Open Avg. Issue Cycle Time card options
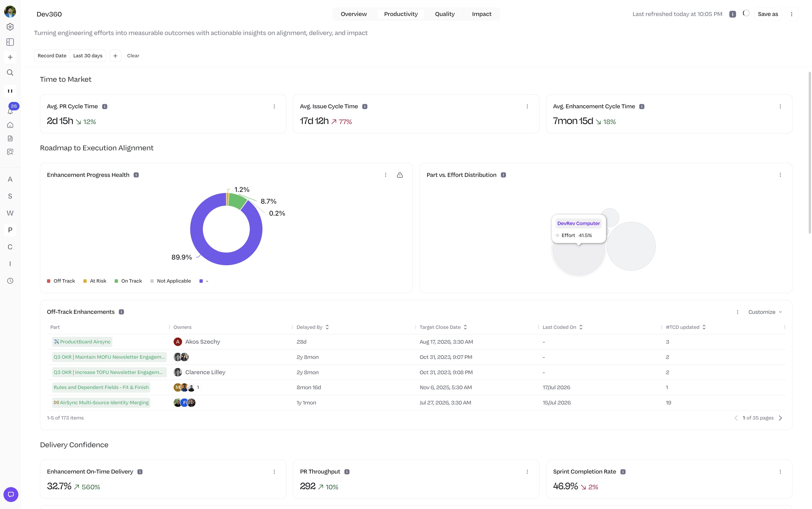Screen dimensions: 812x509 pos(527,106)
